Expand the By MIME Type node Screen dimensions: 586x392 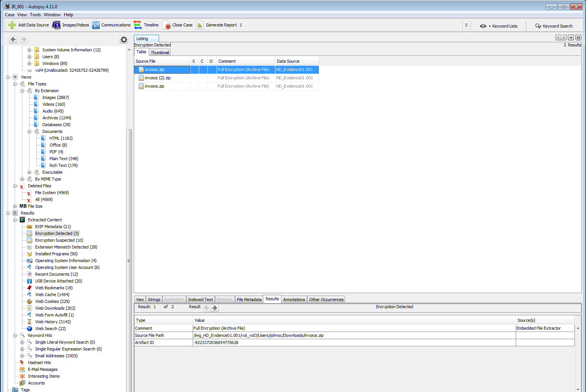click(22, 179)
